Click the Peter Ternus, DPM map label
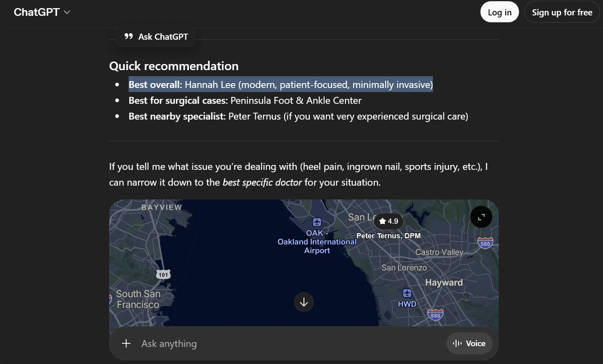The height and width of the screenshot is (364, 603). [388, 236]
